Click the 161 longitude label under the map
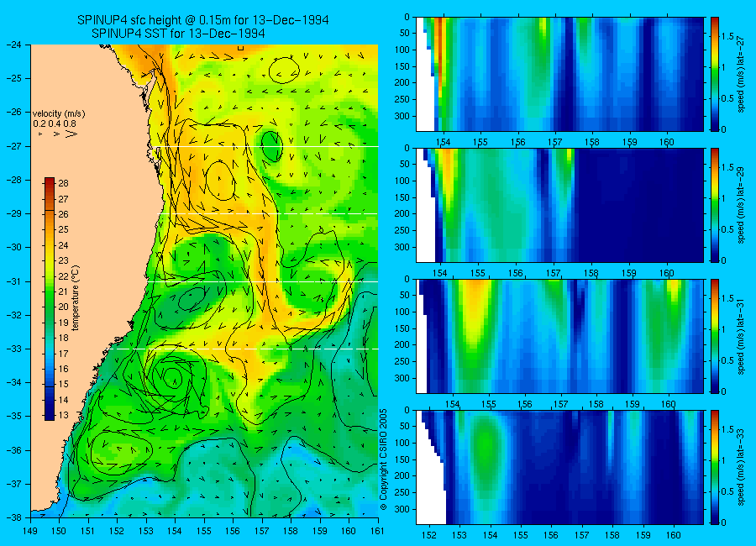This screenshot has width=756, height=546. 377,531
